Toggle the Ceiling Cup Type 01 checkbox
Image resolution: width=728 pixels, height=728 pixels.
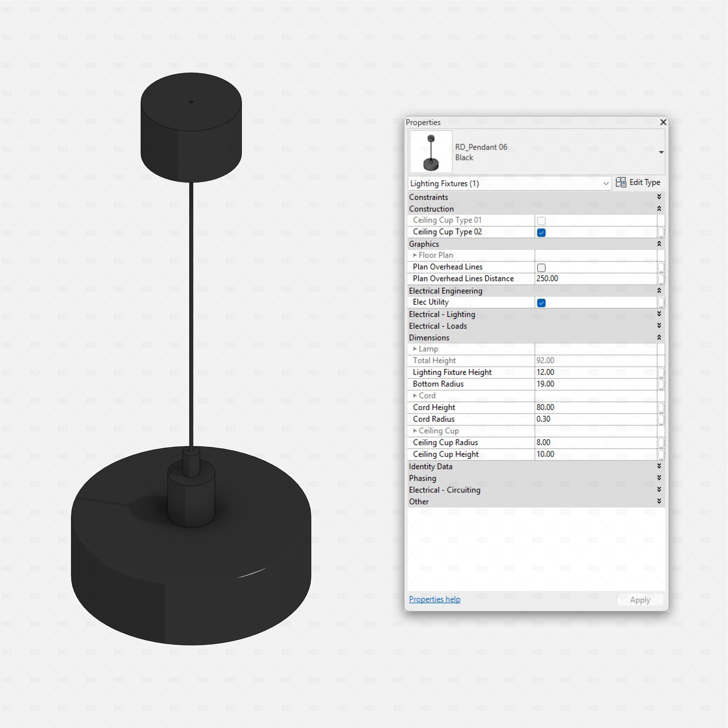point(541,221)
